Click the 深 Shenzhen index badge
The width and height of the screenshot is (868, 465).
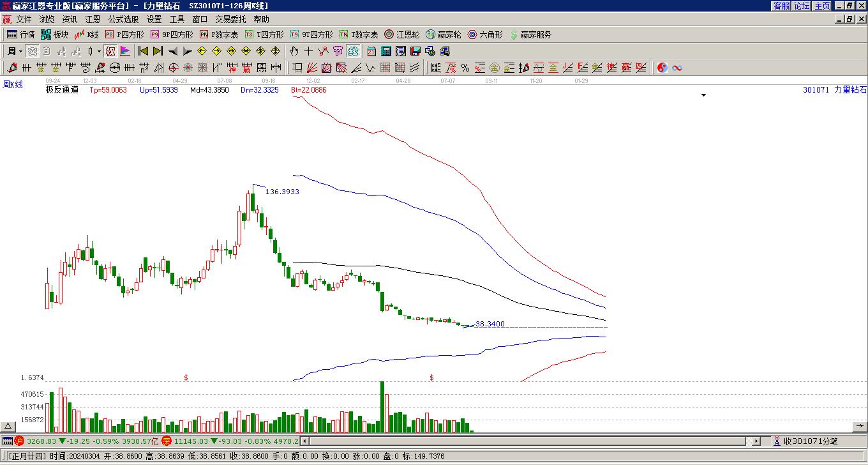pos(166,441)
